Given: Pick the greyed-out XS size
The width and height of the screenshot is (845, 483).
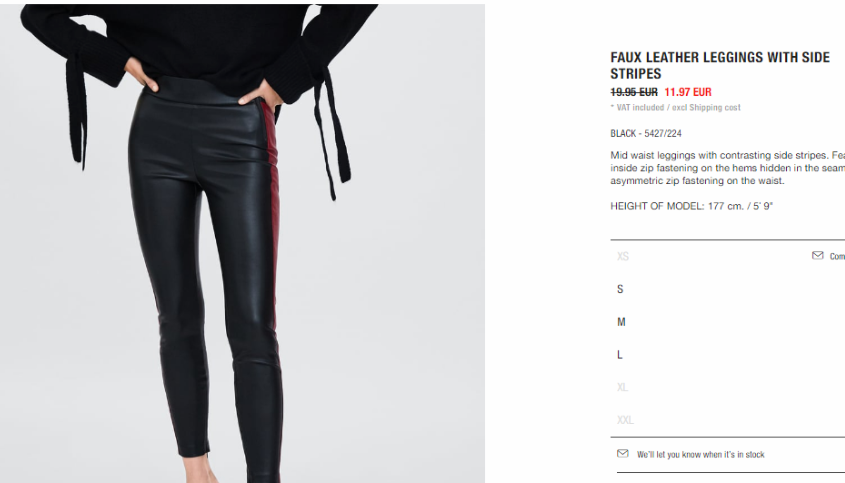Looking at the screenshot, I should (622, 257).
